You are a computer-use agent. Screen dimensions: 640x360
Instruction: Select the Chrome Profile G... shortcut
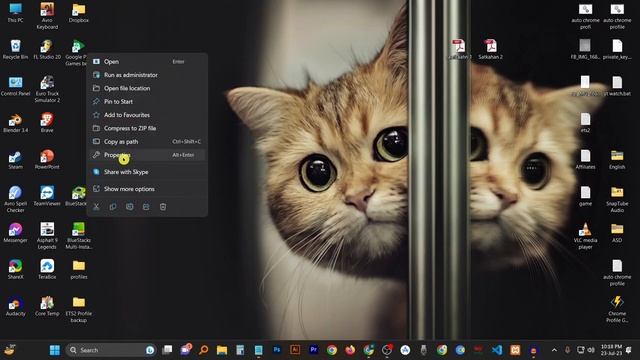(x=617, y=310)
